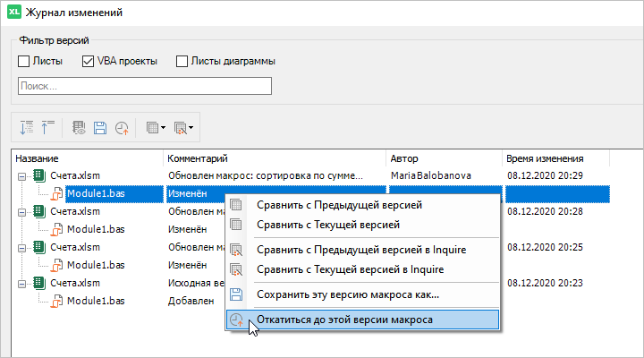
Task: Click the Module1.bas file icon in selected row
Action: [56, 192]
